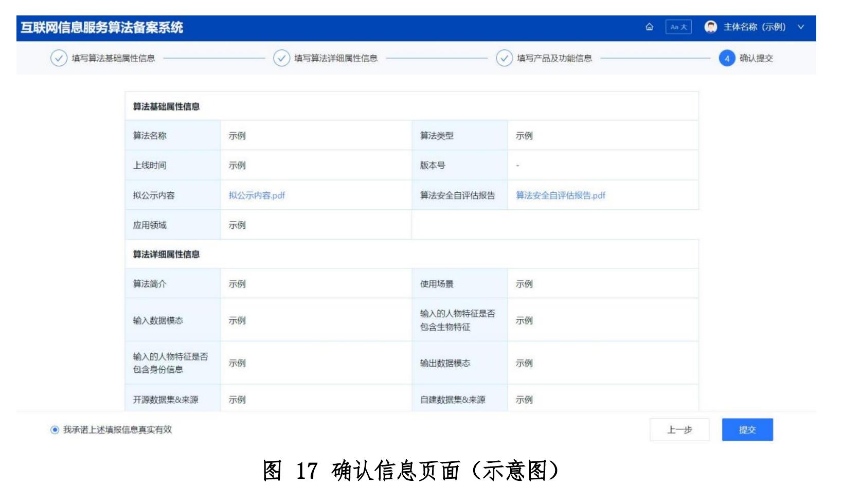Click the 自建数据集&来源 label cell
This screenshot has width=843, height=504.
(x=460, y=399)
